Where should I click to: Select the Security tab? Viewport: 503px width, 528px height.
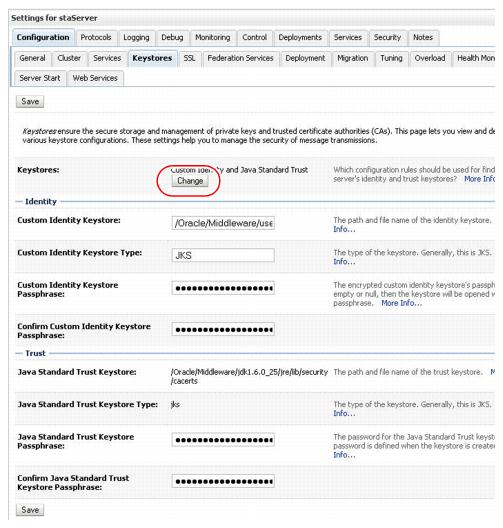click(x=387, y=38)
